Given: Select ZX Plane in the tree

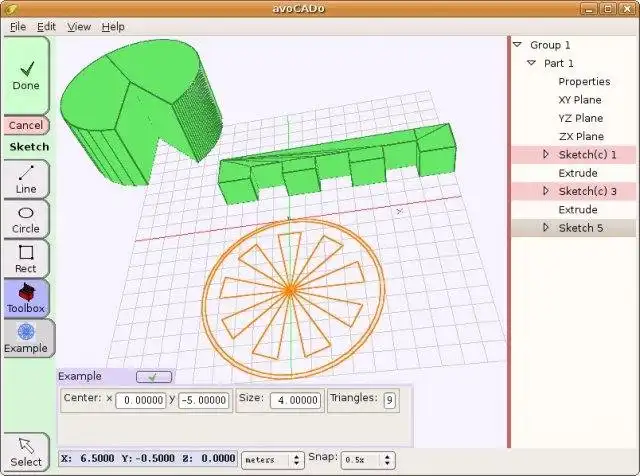Looking at the screenshot, I should tap(581, 136).
